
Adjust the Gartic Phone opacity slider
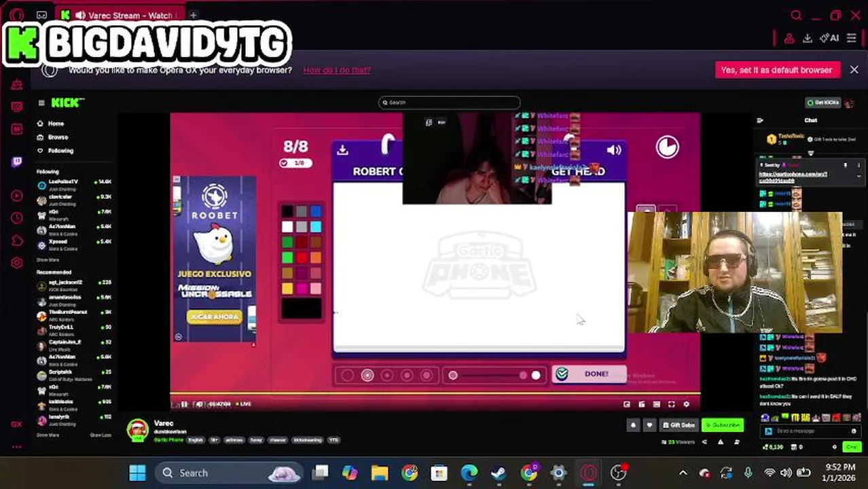[495, 376]
